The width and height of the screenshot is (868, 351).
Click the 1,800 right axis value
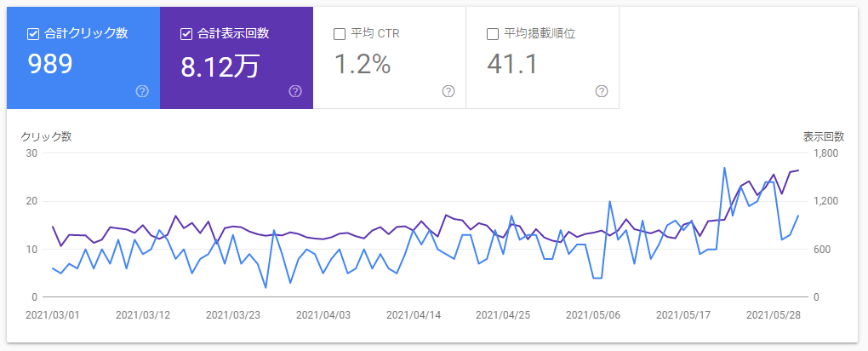tap(825, 153)
